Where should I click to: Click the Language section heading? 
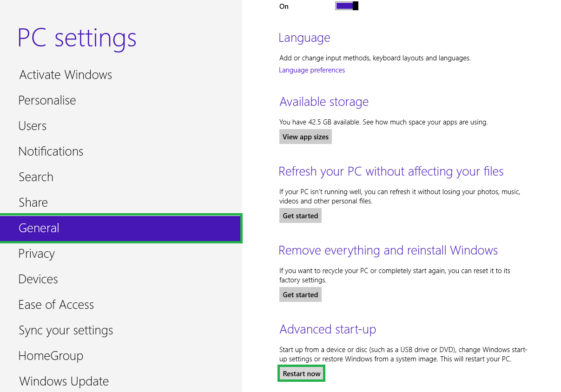(304, 38)
